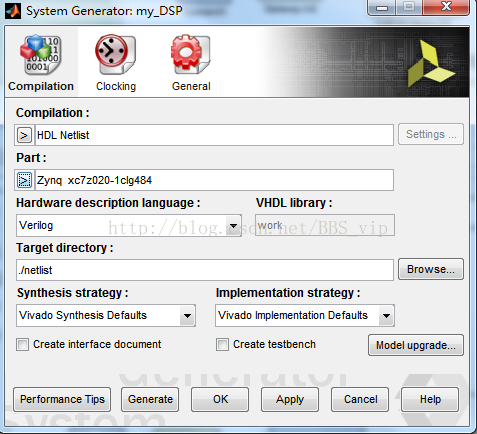Open part selection arrow next to Zynq part
Screen dimensions: 477x434
click(24, 180)
